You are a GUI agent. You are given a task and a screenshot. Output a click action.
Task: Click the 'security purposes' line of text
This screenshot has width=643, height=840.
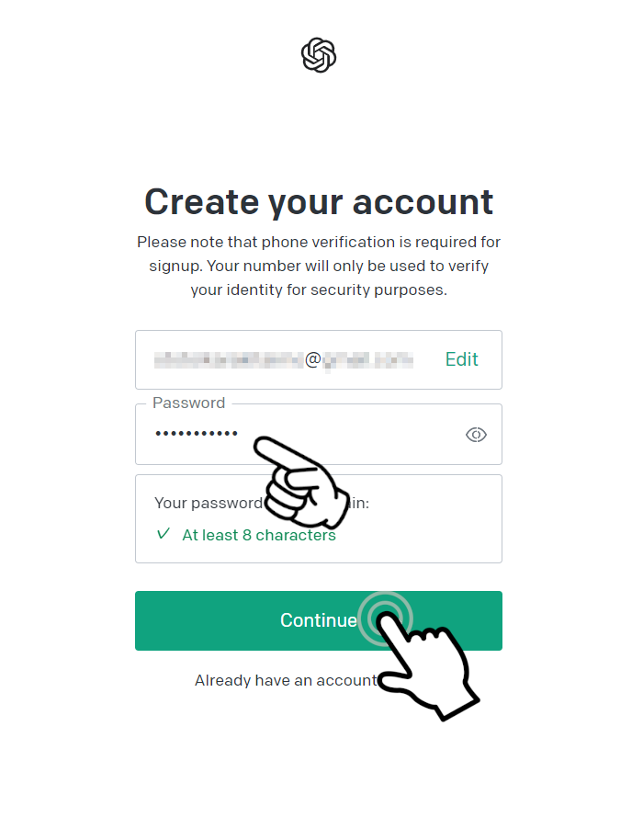pos(319,289)
